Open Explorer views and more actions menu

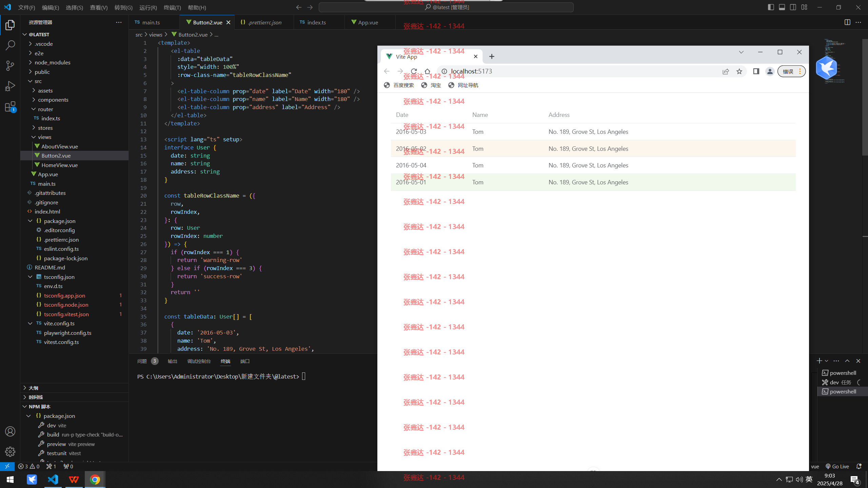(x=119, y=22)
